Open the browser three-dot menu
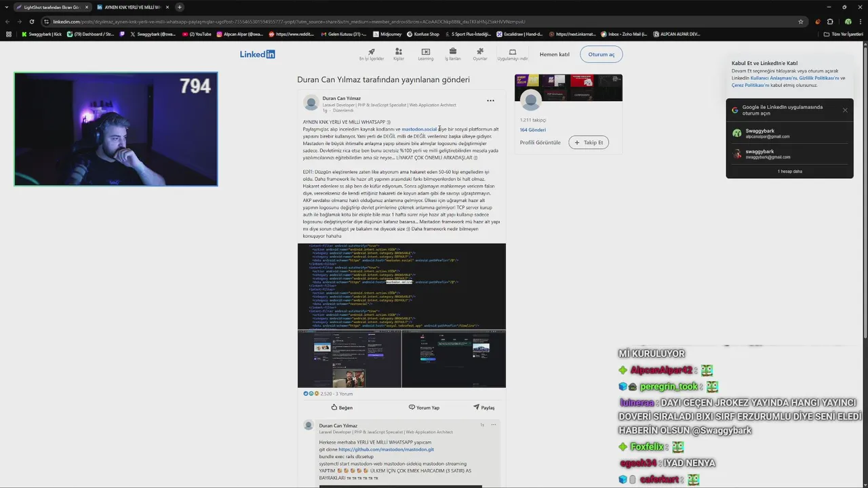 click(x=861, y=21)
